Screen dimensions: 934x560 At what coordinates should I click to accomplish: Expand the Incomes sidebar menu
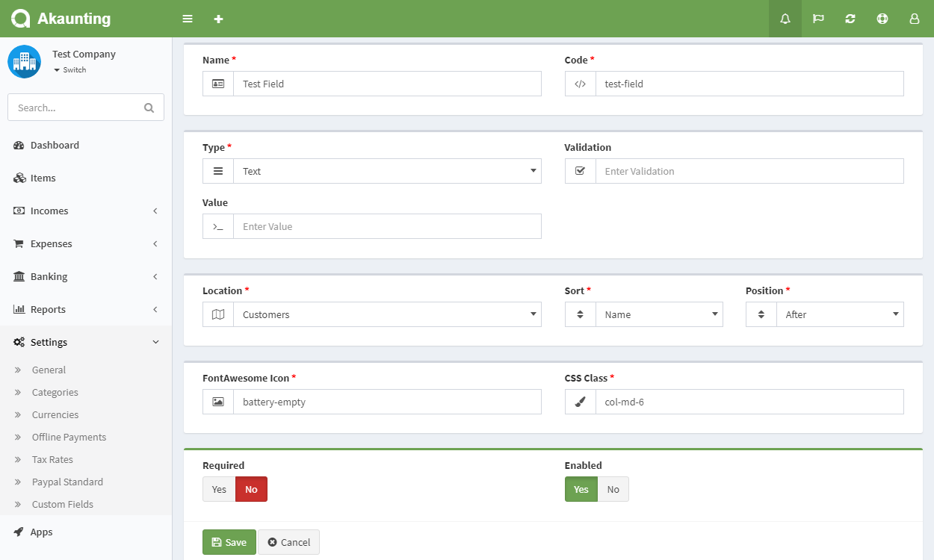point(86,211)
